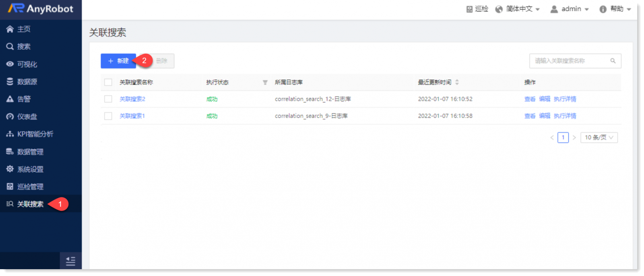Click correlation_search_9-日志库 cell

tap(311, 116)
